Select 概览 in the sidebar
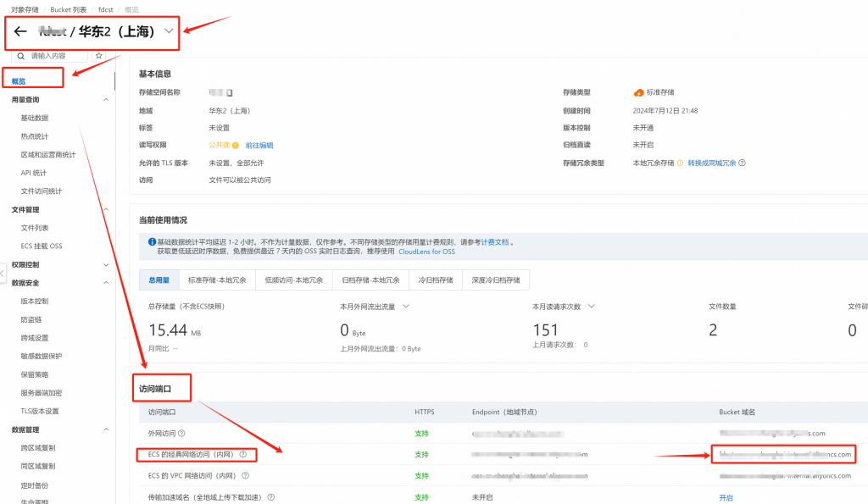This screenshot has height=504, width=868. point(19,81)
